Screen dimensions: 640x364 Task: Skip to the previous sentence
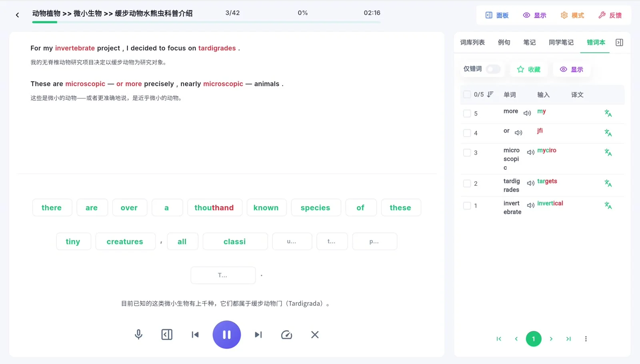pos(195,334)
